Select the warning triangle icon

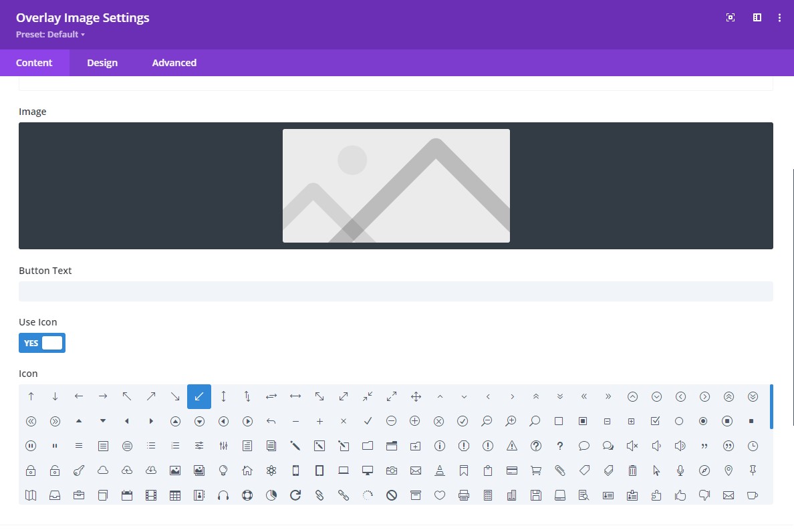pos(512,446)
